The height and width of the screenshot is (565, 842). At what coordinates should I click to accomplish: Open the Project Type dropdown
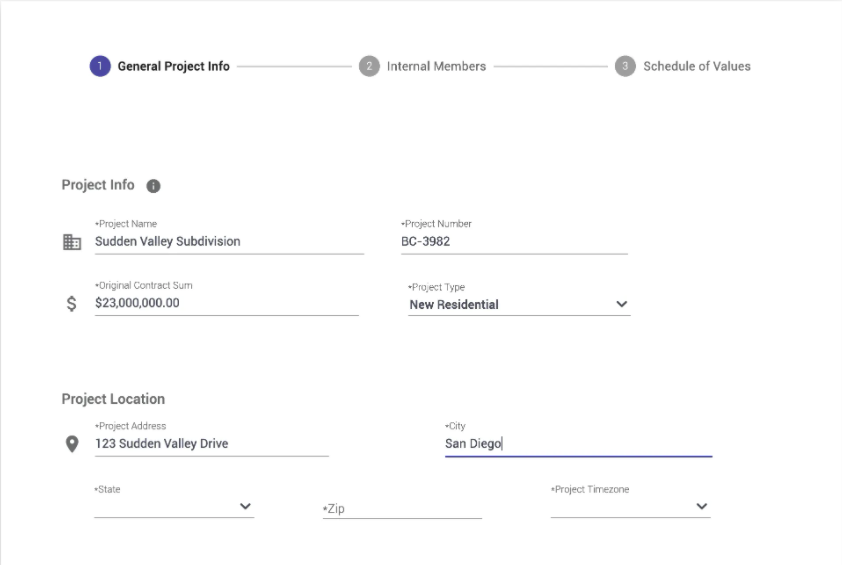[x=621, y=304]
